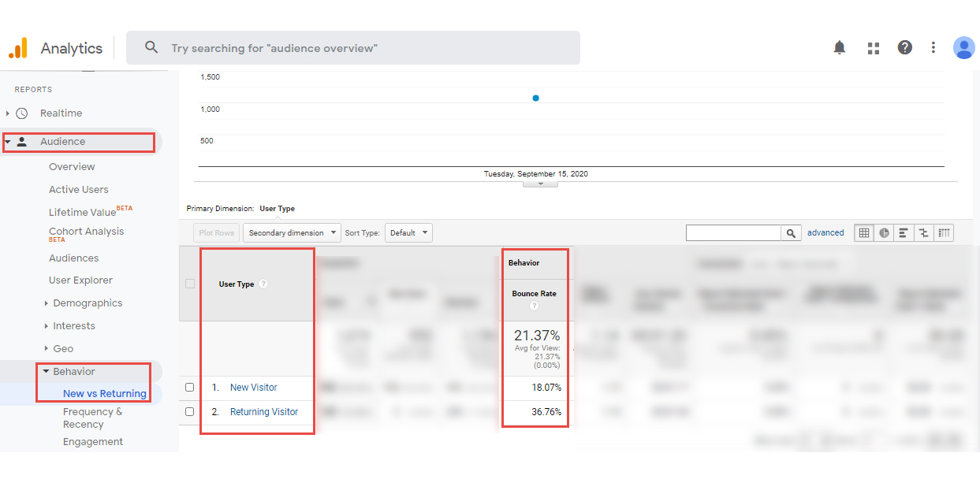Switch to Percentage pie chart view
The image size is (980, 479).
coord(884,232)
